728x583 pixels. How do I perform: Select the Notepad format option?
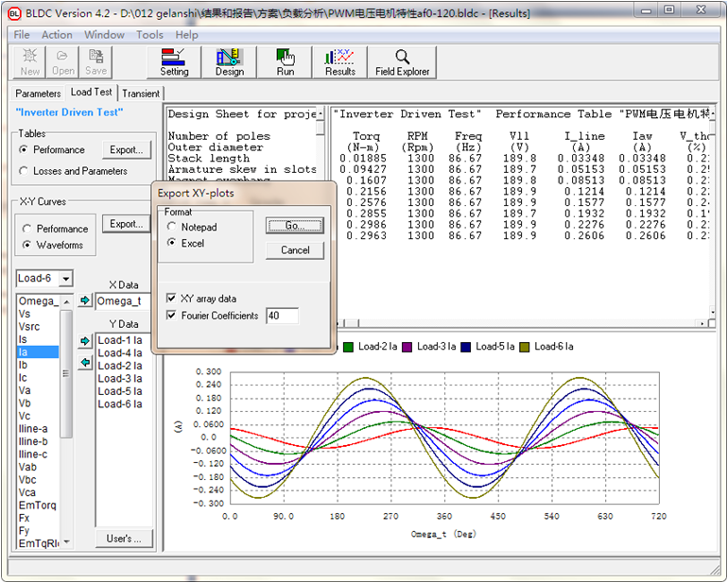[x=172, y=228]
